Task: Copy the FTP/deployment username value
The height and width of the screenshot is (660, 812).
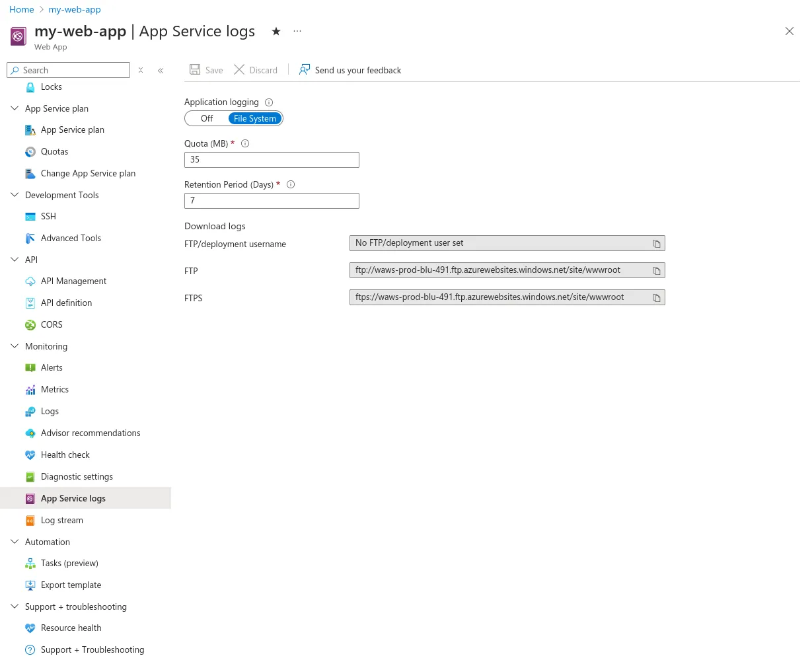Action: coord(657,244)
